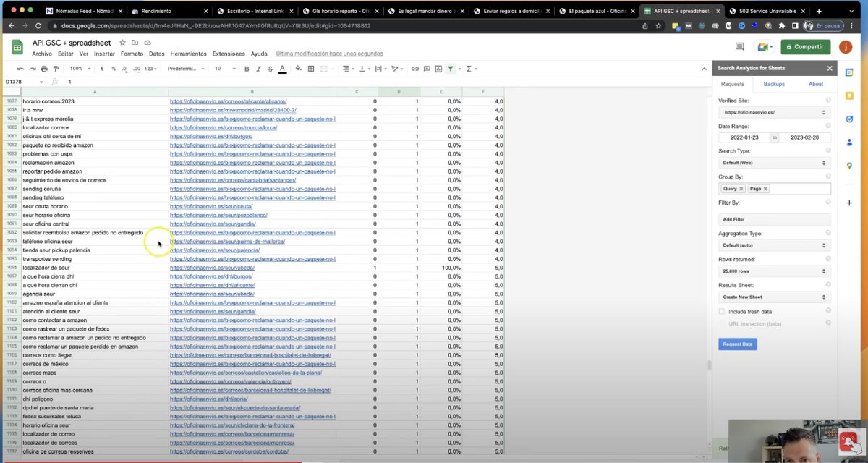Open the text color picker
The image size is (868, 463).
pyautogui.click(x=282, y=69)
